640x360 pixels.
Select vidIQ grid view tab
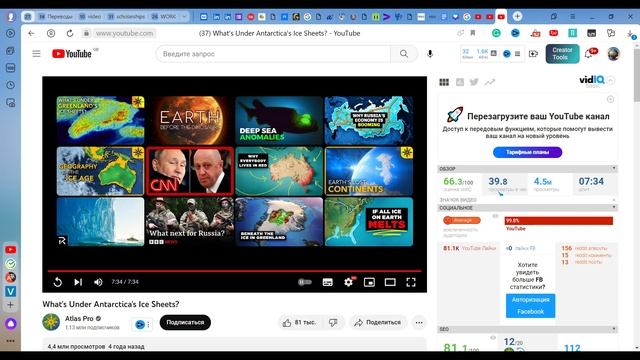444,82
